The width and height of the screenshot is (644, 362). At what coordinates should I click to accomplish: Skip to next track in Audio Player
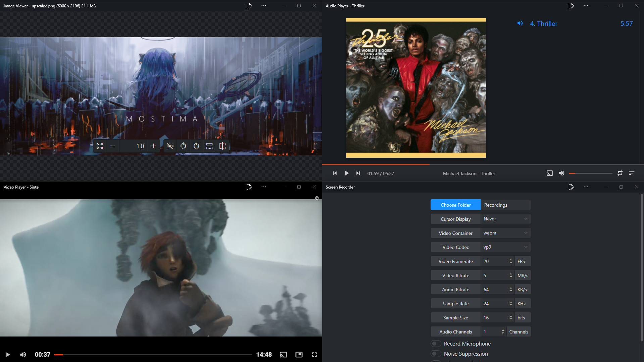tap(358, 173)
